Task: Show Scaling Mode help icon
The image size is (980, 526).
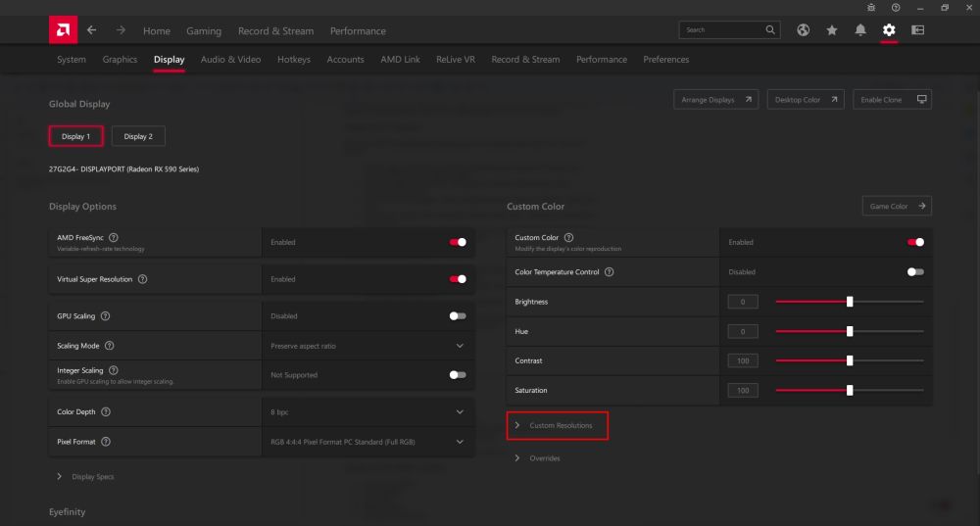Action: [x=110, y=346]
